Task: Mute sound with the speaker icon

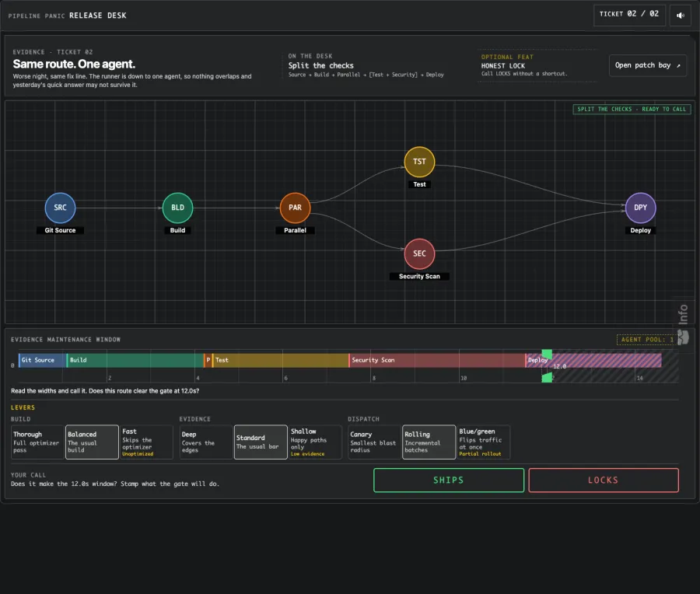Action: click(680, 16)
